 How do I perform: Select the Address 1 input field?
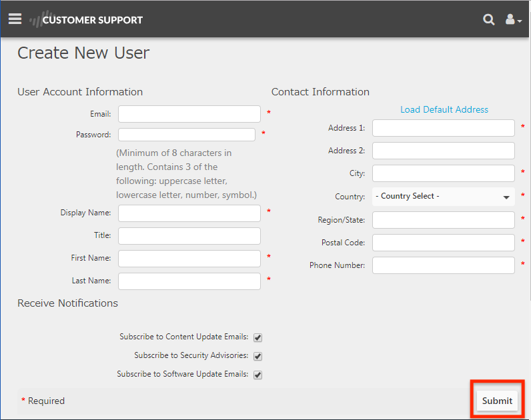pos(444,128)
